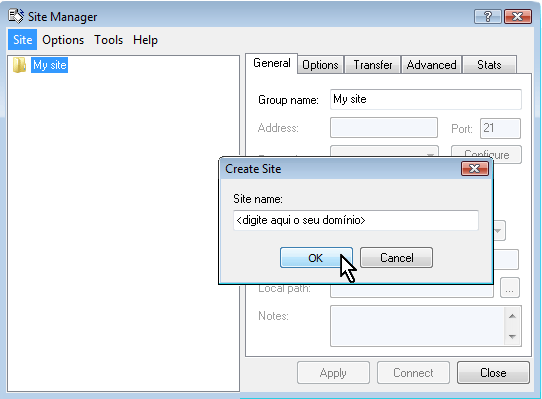Screen dimensions: 542x399
Task: Switch to the Advanced tab
Action: [x=431, y=65]
